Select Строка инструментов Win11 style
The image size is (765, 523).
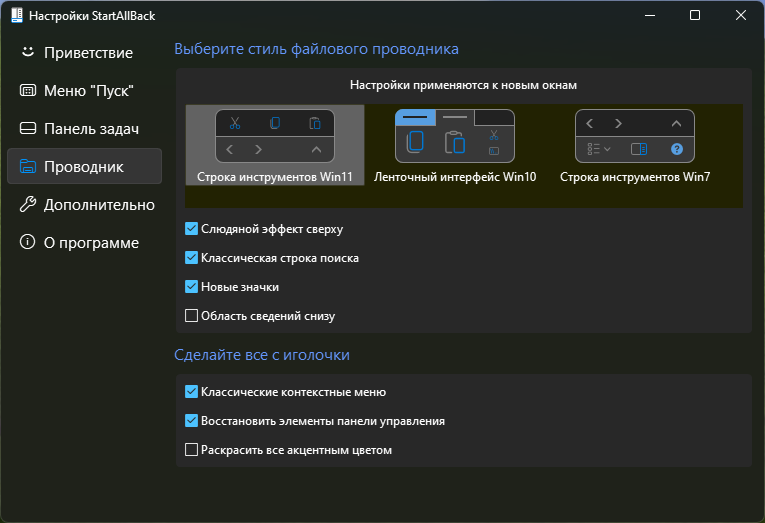point(275,146)
